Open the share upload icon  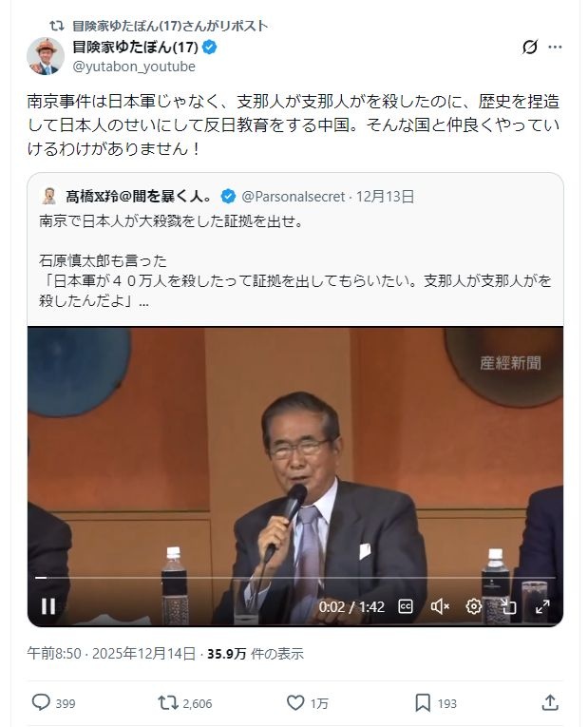pyautogui.click(x=550, y=702)
